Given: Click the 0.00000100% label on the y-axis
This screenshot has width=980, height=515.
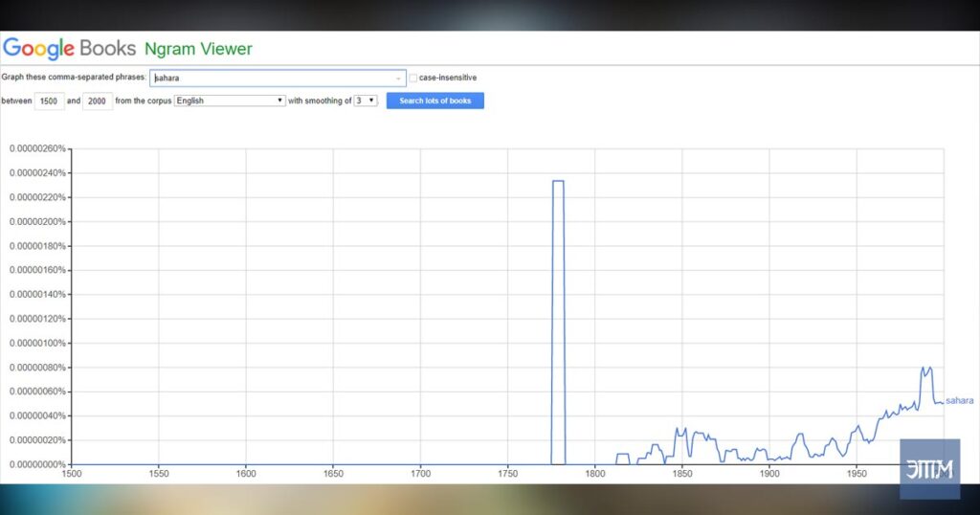Looking at the screenshot, I should point(37,343).
